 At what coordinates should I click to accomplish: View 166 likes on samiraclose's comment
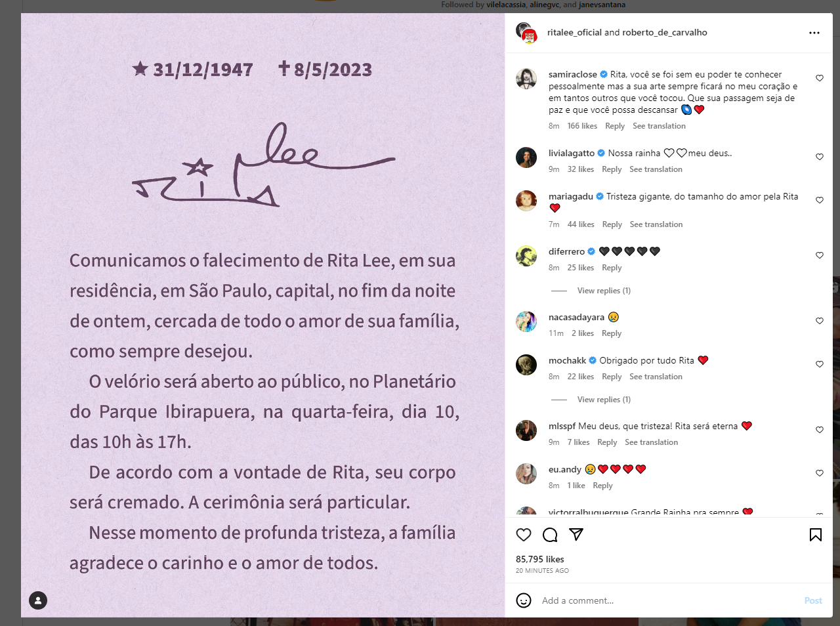(x=582, y=126)
